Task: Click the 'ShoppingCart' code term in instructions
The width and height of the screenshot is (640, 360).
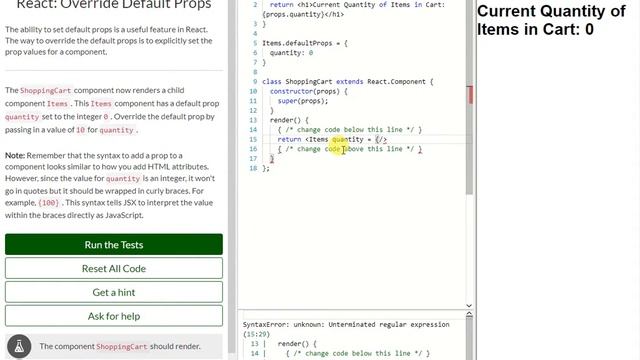Action: 46,90
